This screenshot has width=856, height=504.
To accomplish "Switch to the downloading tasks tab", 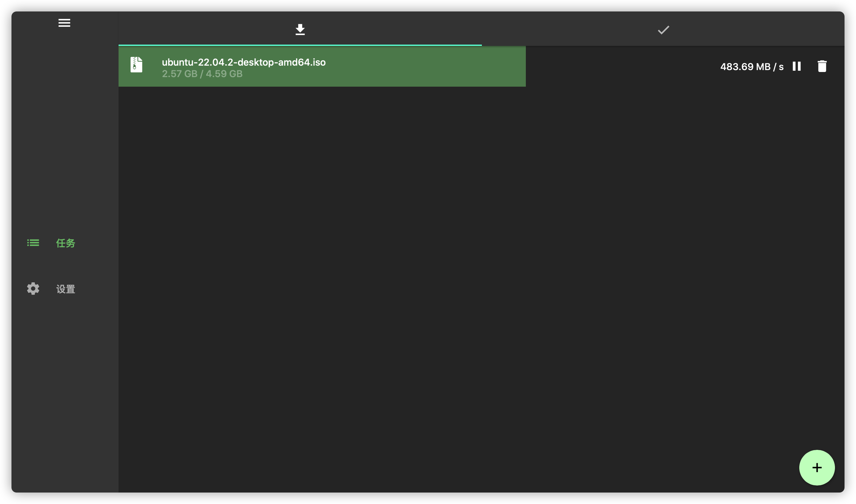I will point(300,30).
